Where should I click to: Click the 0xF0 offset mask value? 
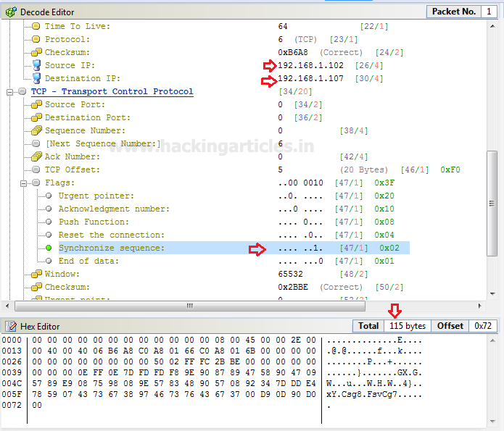(450, 170)
